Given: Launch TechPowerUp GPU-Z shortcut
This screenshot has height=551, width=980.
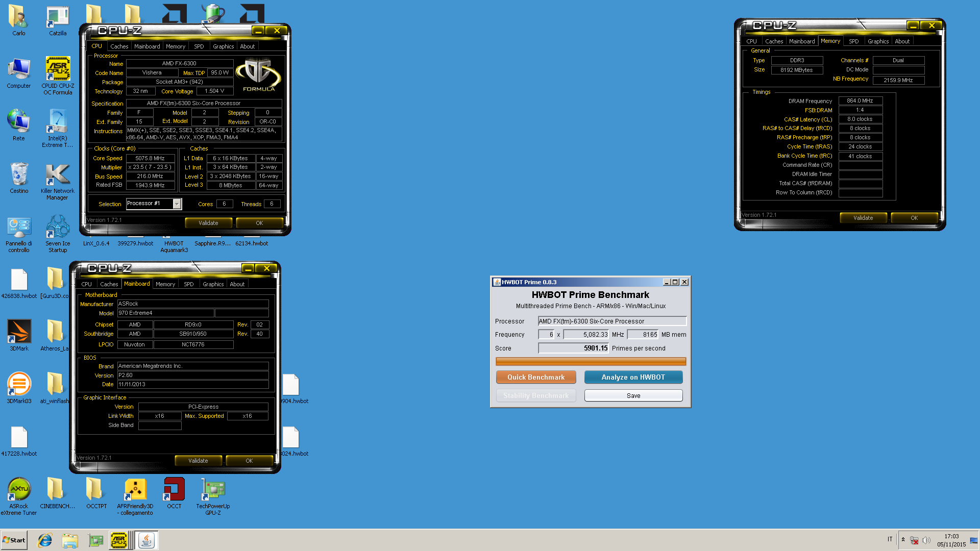Looking at the screenshot, I should [x=213, y=496].
